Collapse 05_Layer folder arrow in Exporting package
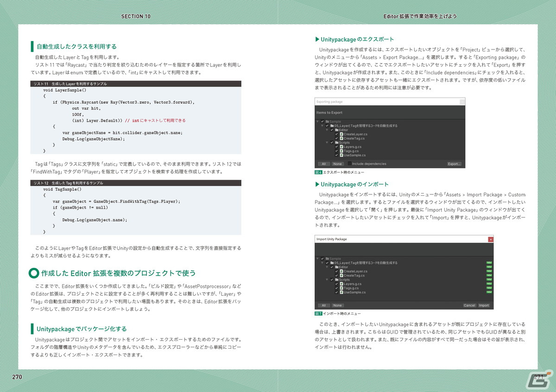This screenshot has width=556, height=392. coord(322,125)
